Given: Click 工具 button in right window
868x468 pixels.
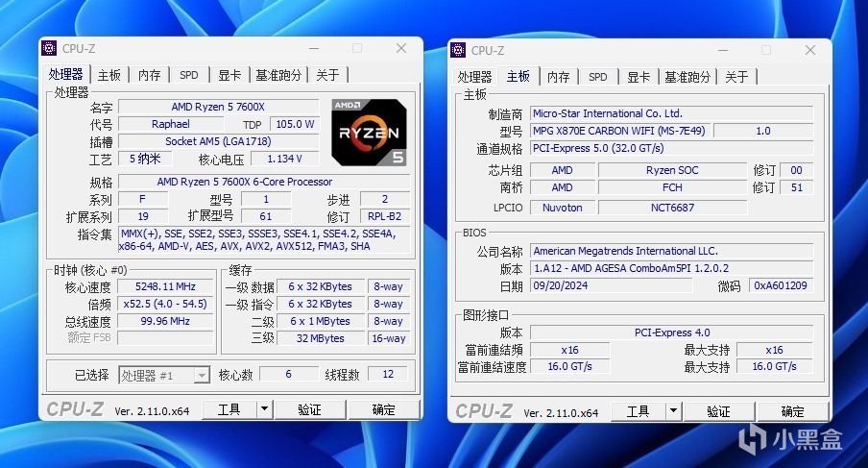Looking at the screenshot, I should (639, 411).
